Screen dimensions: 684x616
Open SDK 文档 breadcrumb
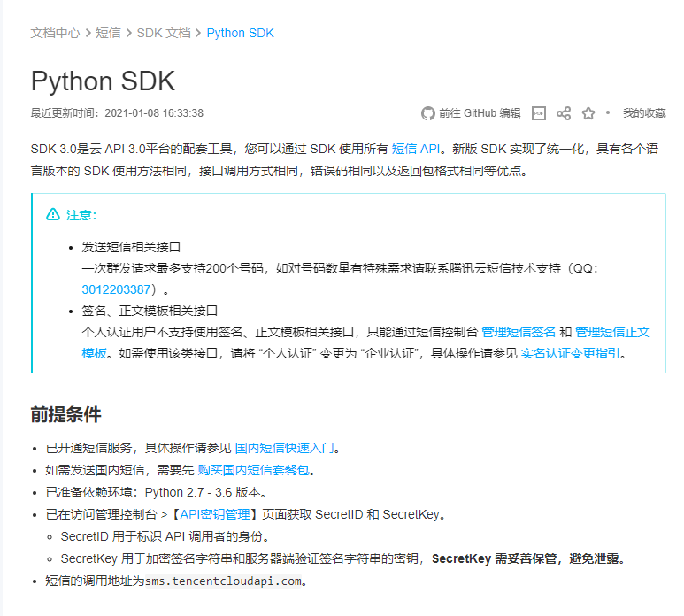[164, 33]
